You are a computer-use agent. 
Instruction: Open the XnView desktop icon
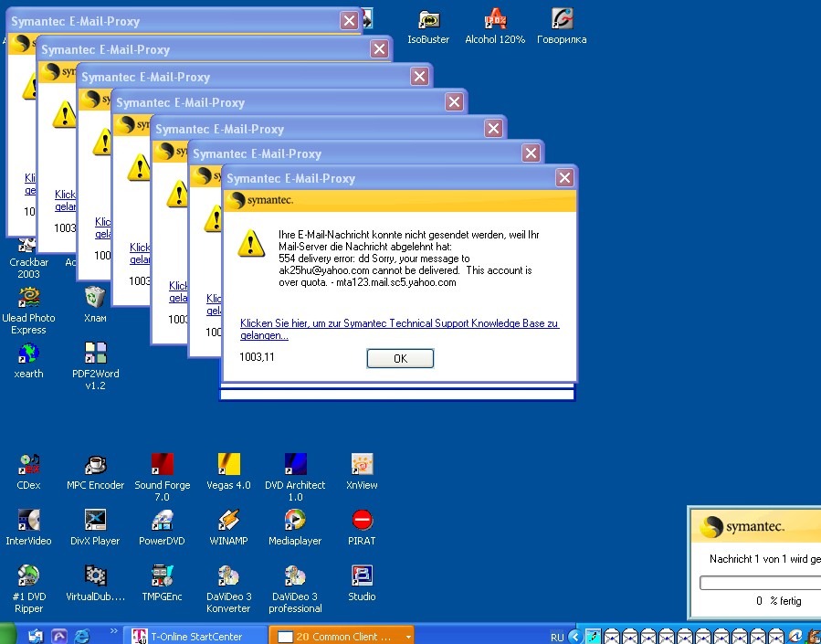pos(362,471)
